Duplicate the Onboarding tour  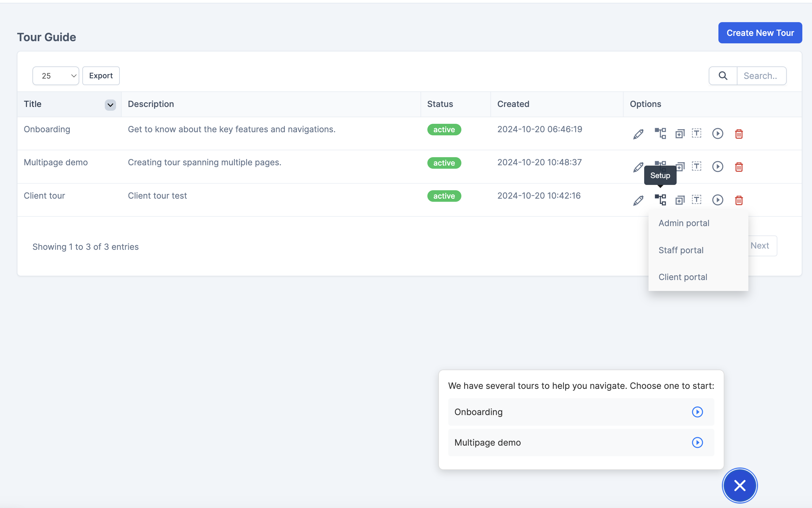(680, 134)
